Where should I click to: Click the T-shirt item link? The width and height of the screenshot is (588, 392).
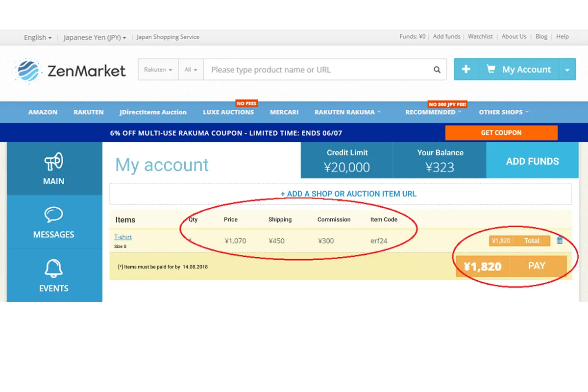click(x=123, y=237)
